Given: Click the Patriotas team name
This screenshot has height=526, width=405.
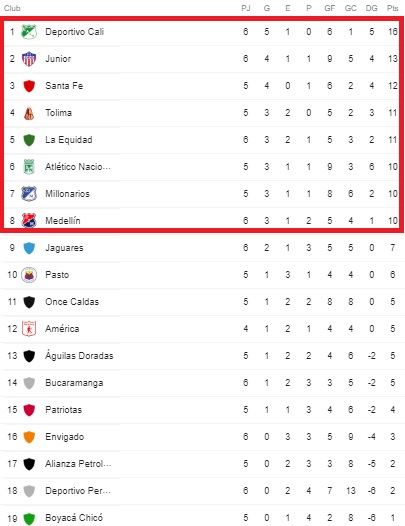Looking at the screenshot, I should [63, 410].
